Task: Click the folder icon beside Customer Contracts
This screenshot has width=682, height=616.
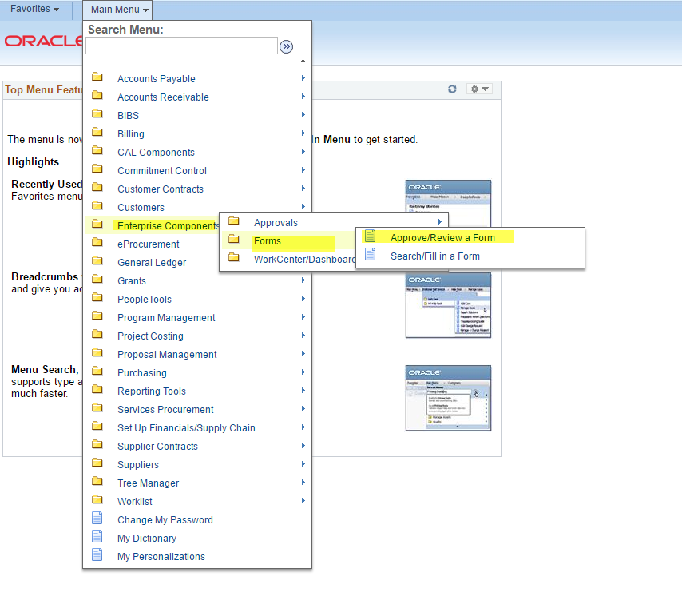Action: (97, 187)
